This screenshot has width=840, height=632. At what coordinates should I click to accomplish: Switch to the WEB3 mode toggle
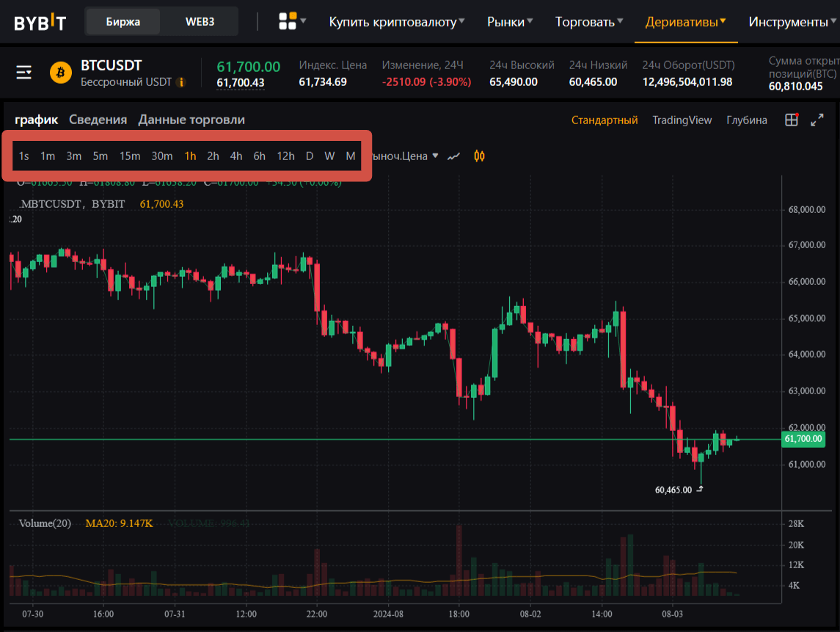pos(200,21)
